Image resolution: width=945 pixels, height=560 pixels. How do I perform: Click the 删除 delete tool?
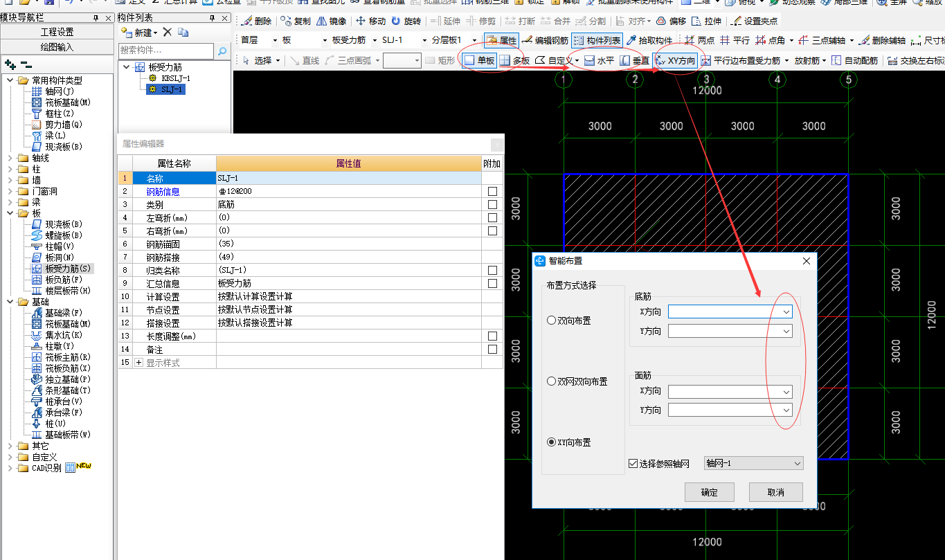pos(255,21)
